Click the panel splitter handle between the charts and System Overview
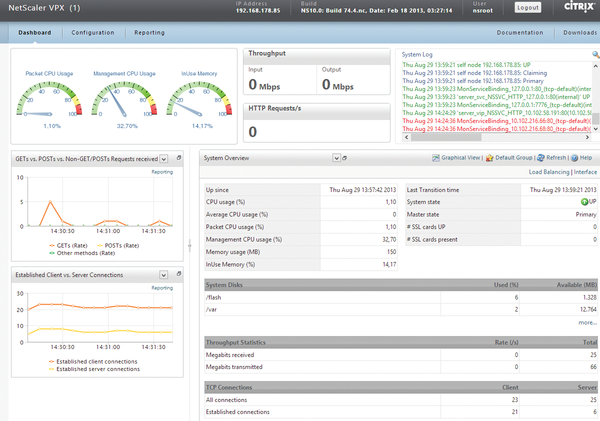The height and width of the screenshot is (421, 600). coord(190,245)
